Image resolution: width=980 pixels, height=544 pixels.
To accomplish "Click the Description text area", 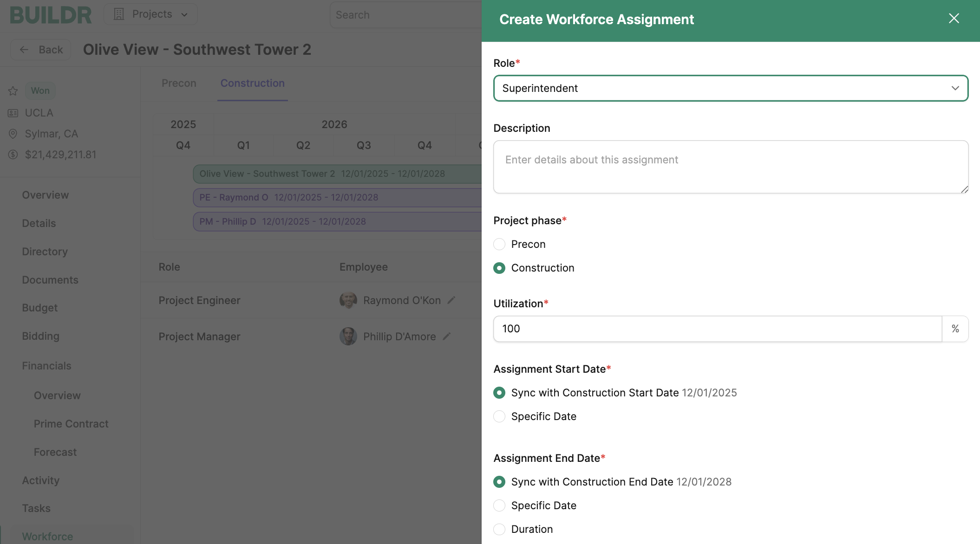I will 731,167.
